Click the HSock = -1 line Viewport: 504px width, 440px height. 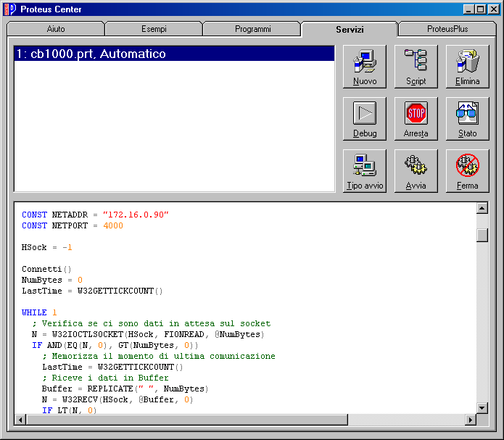47,247
